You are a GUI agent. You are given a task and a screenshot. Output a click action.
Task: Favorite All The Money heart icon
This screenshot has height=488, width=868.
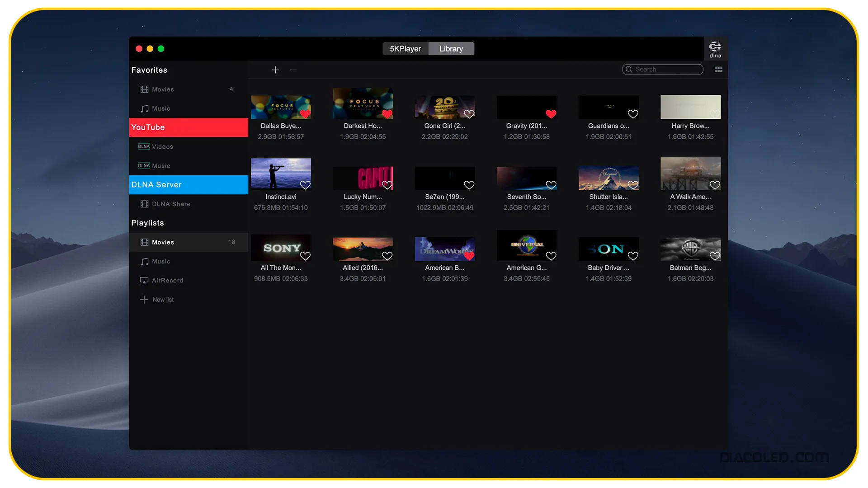(305, 256)
